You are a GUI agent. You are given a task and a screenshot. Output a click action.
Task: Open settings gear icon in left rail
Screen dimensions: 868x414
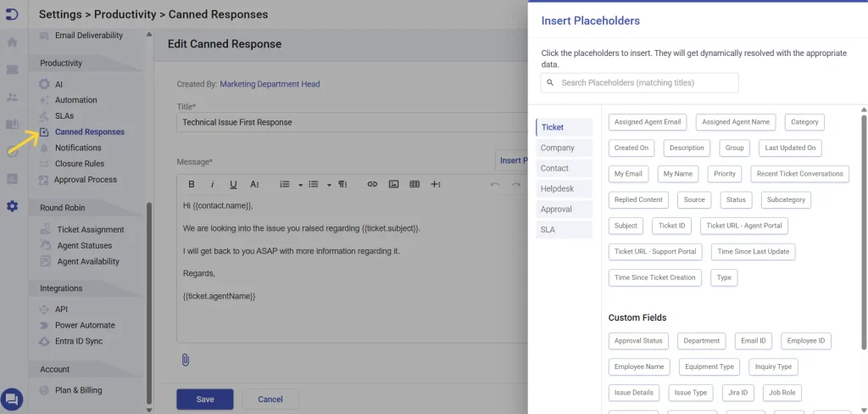12,206
